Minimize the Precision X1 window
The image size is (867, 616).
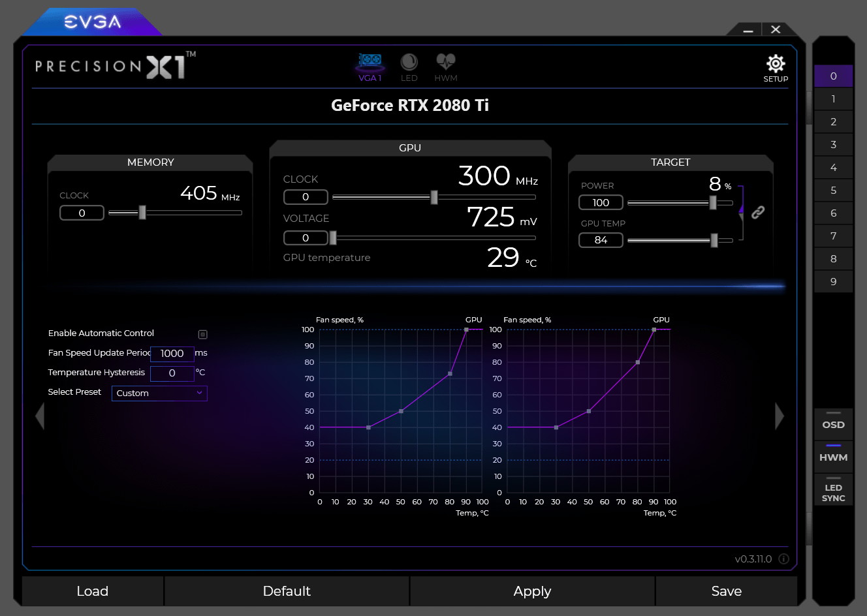[748, 30]
